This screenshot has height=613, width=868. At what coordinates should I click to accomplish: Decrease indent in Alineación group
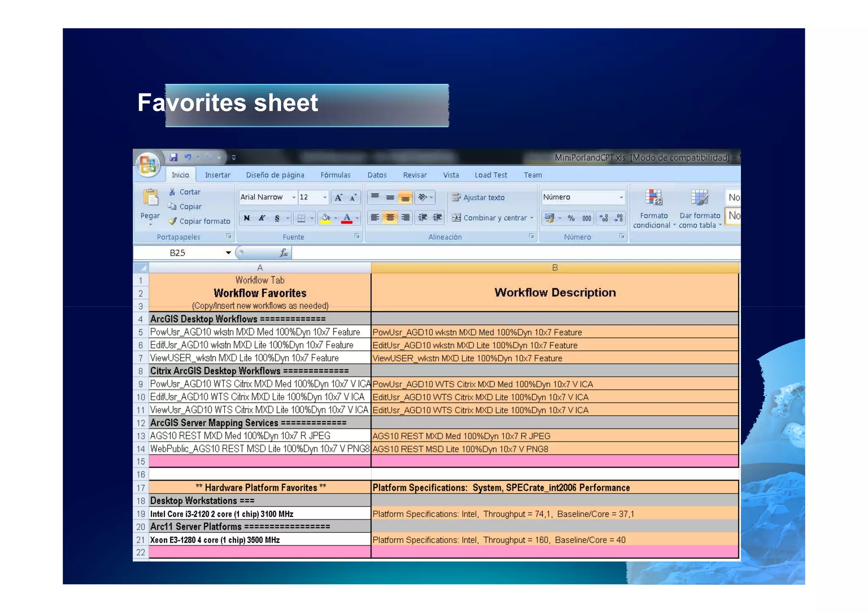click(x=423, y=218)
